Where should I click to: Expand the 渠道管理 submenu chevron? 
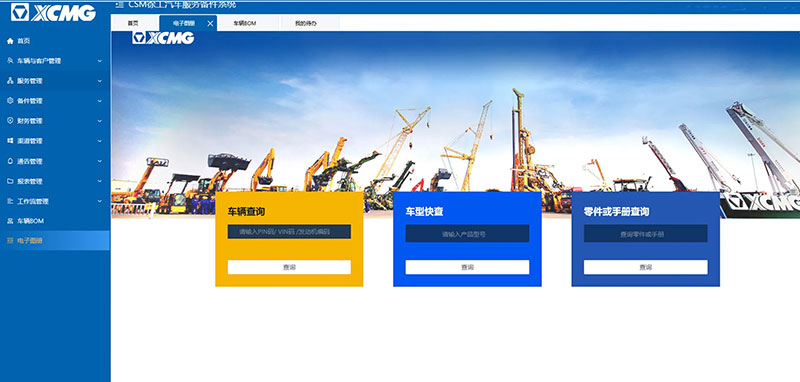(99, 141)
